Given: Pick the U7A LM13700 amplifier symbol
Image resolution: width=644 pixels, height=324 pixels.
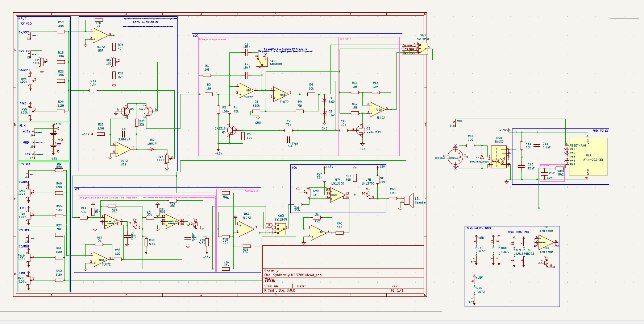Looking at the screenshot, I should coord(337,195).
